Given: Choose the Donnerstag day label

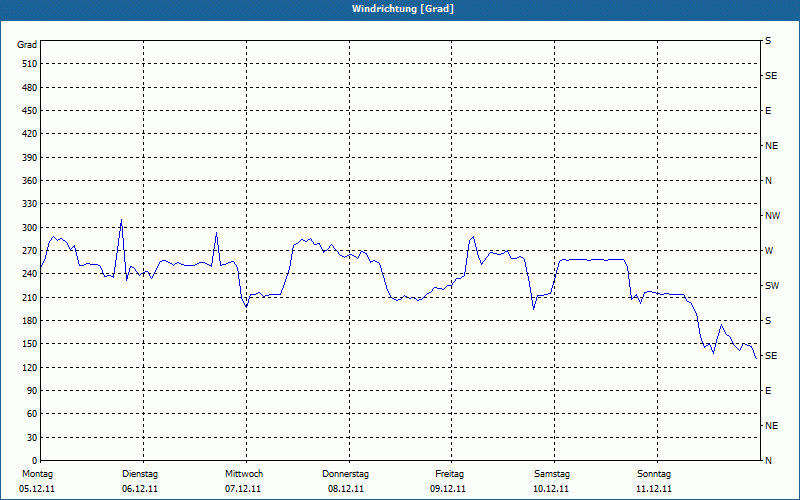Looking at the screenshot, I should click(345, 474).
